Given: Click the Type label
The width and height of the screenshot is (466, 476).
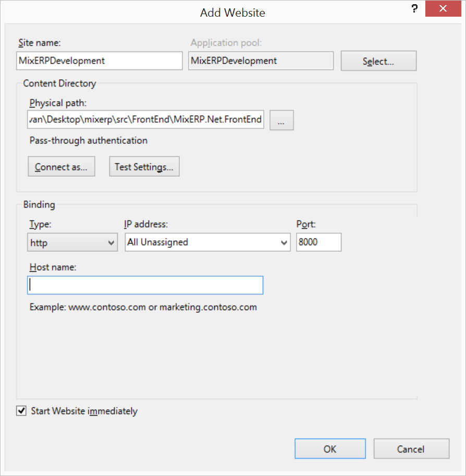Looking at the screenshot, I should click(40, 224).
